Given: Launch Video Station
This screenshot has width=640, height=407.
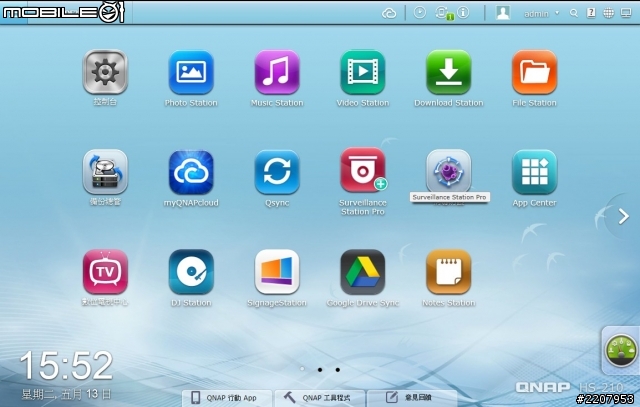Looking at the screenshot, I should point(363,72).
